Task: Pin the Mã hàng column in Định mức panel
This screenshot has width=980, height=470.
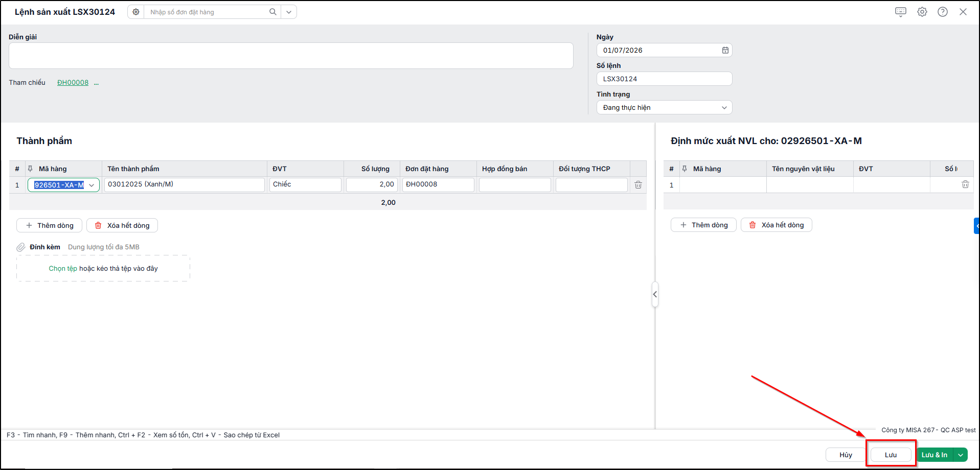Action: (x=685, y=169)
